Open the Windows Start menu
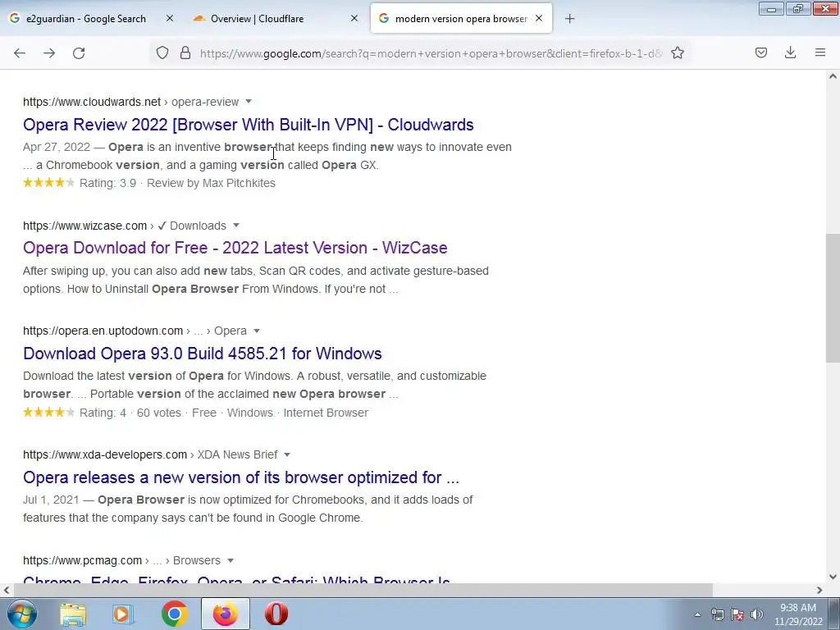 (x=21, y=614)
